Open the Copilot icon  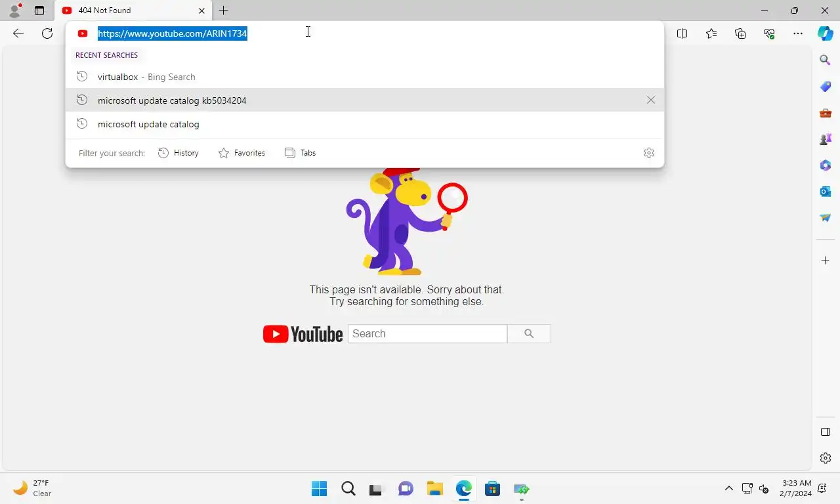coord(826,33)
